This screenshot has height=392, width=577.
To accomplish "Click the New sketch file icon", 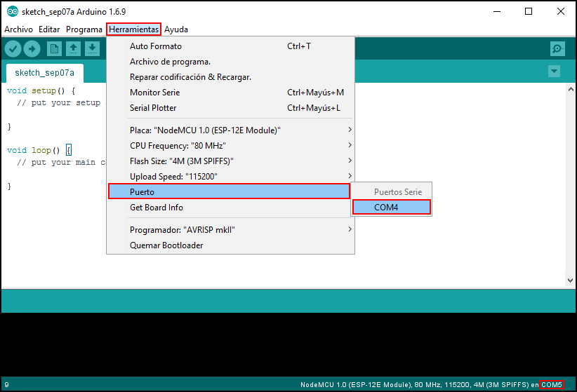I will click(55, 48).
